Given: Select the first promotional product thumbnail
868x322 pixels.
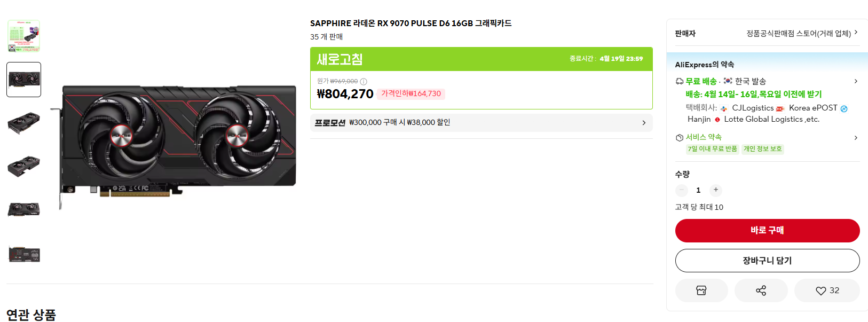Looking at the screenshot, I should click(23, 36).
